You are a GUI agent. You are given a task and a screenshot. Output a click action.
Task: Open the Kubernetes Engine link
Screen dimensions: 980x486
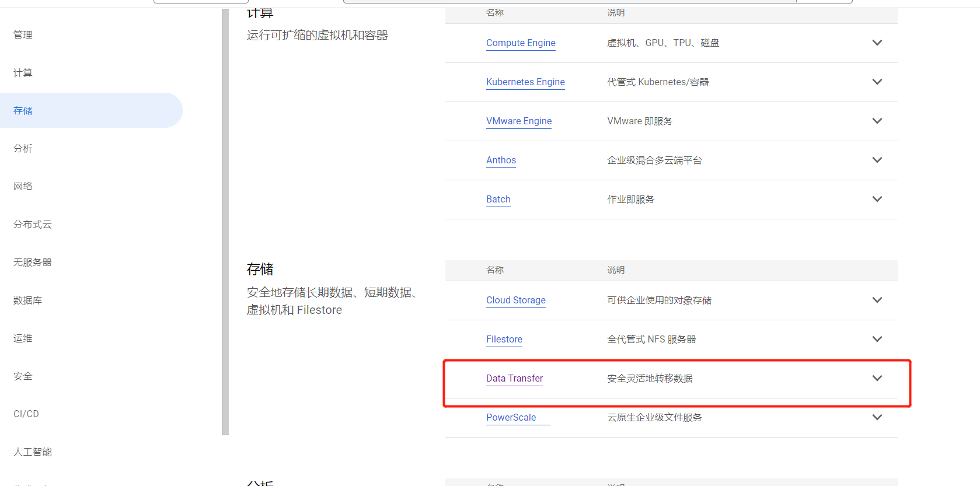(x=525, y=82)
